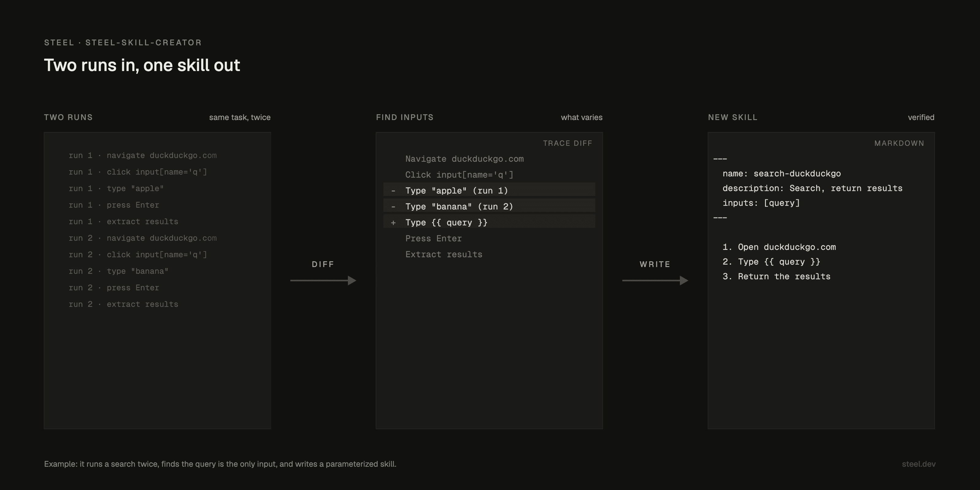Image resolution: width=980 pixels, height=490 pixels.
Task: Click 'Press Enter' in trace diff
Action: click(x=433, y=239)
